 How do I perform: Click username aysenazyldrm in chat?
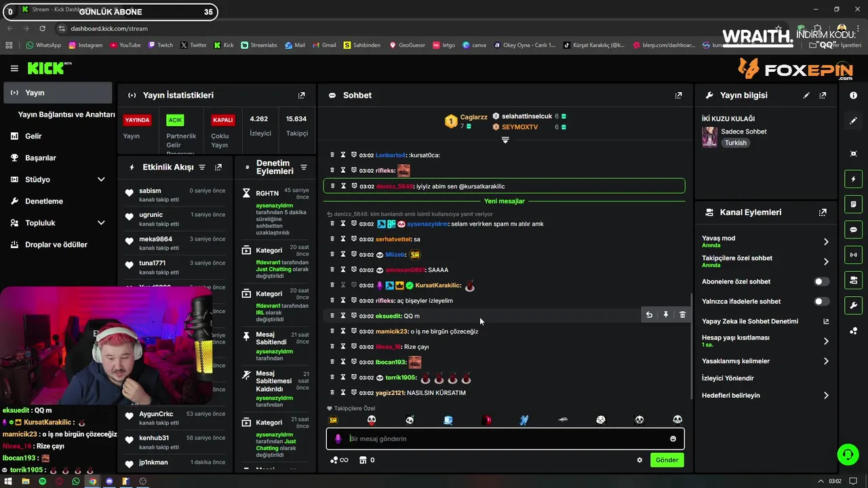click(427, 224)
